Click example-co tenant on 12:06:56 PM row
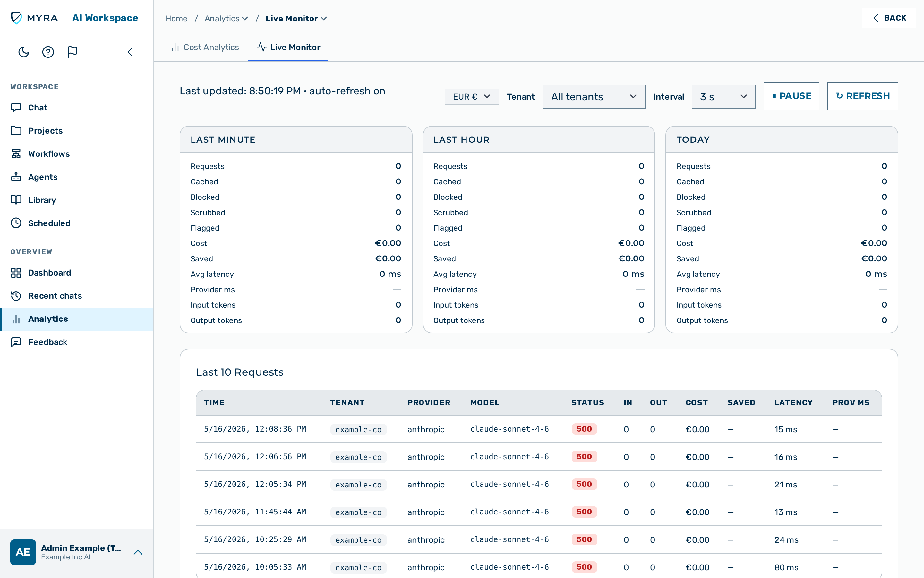The height and width of the screenshot is (578, 924). (x=358, y=457)
